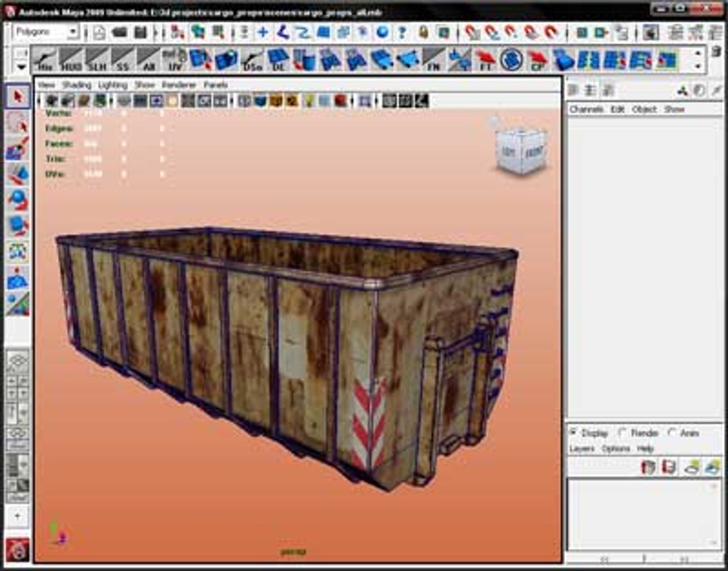The image size is (728, 571).
Task: Click the padlock lock selection icon
Action: (x=423, y=32)
